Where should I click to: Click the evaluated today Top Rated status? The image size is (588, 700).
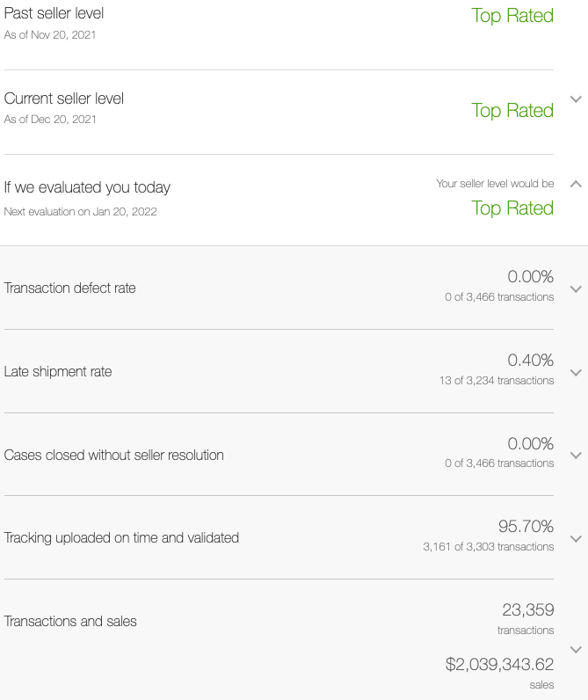pos(512,208)
